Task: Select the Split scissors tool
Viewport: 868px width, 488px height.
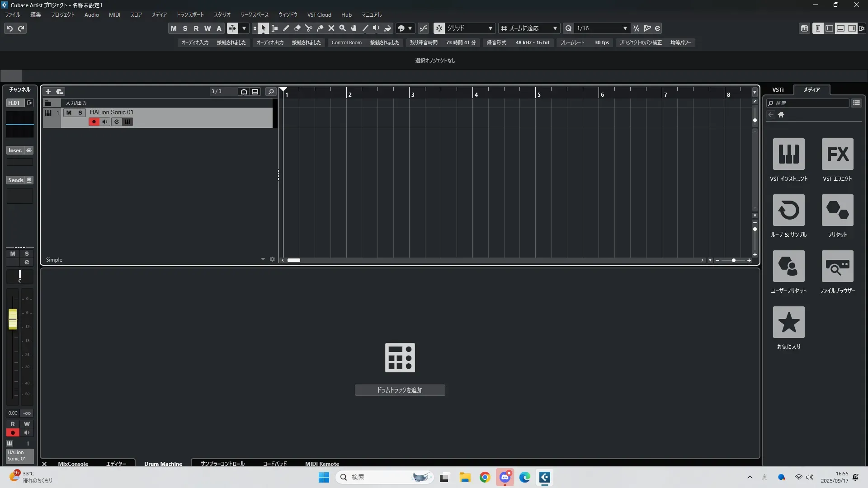Action: (309, 28)
